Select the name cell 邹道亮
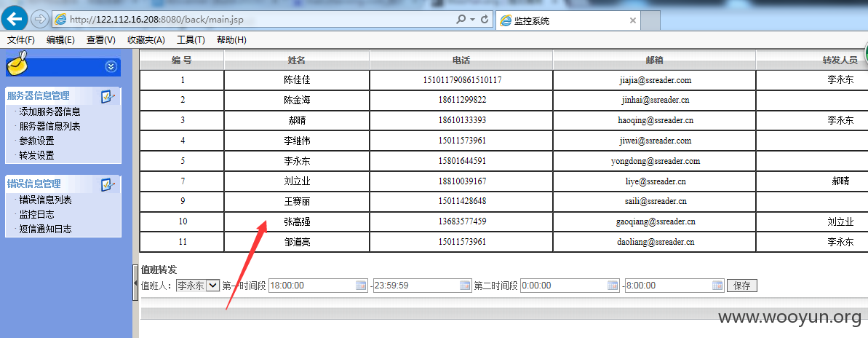 click(x=298, y=242)
